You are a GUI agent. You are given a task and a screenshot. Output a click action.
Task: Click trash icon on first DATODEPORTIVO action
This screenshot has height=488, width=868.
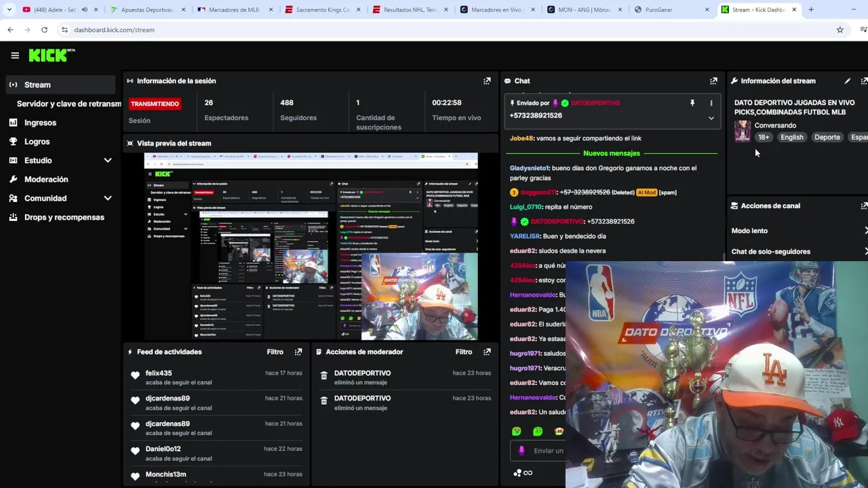pos(324,375)
